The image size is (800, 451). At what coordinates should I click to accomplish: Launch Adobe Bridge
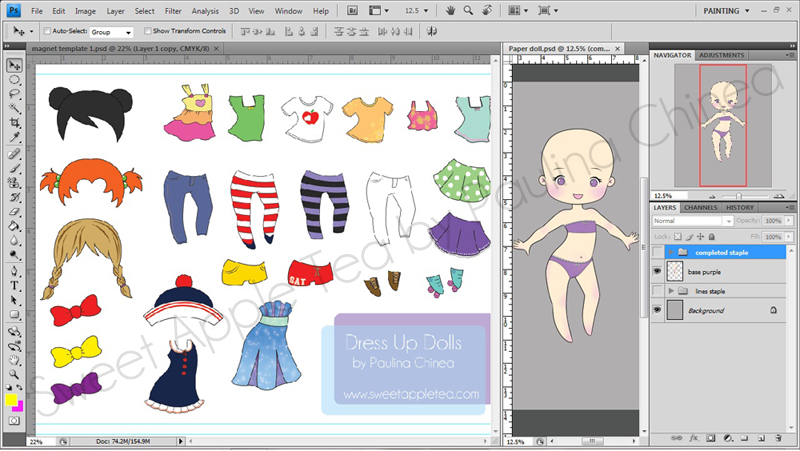pos(352,11)
